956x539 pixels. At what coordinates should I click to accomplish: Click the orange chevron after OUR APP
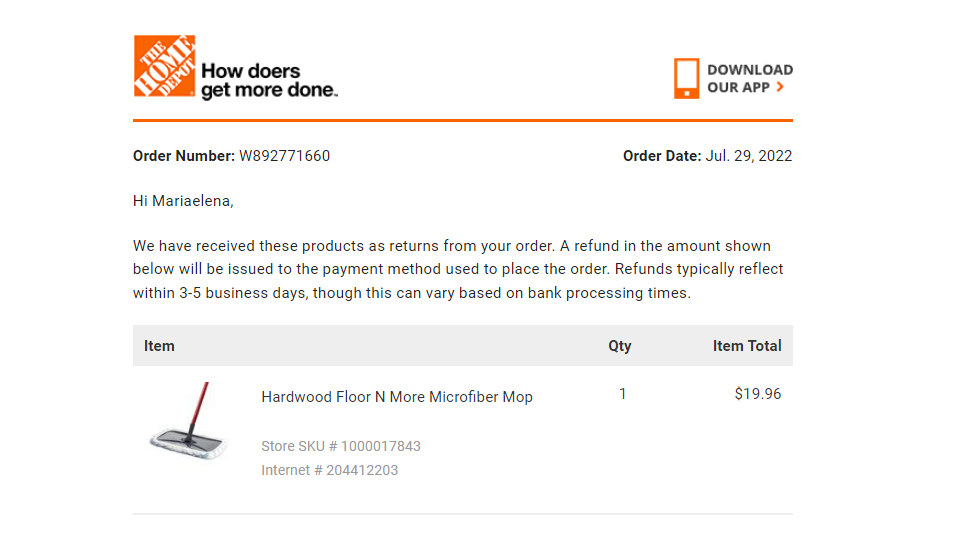(780, 87)
